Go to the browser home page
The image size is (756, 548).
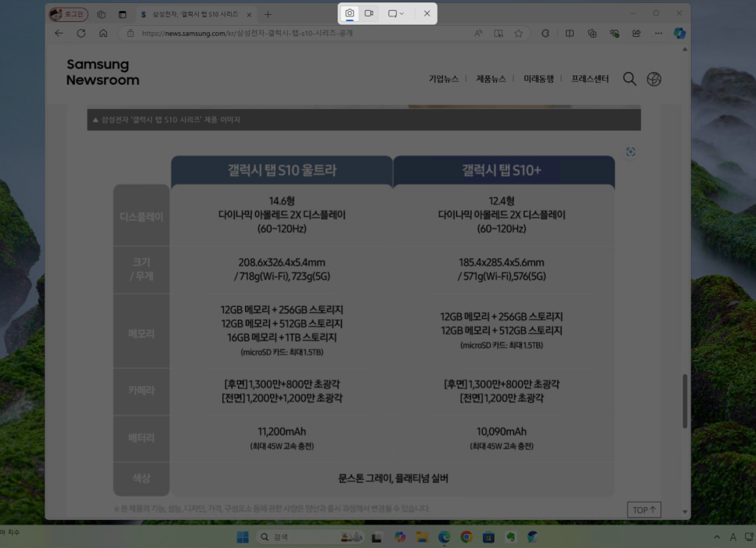(103, 34)
